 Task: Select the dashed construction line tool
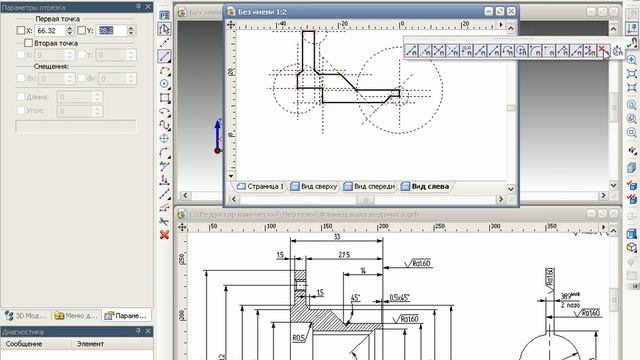coord(164,43)
